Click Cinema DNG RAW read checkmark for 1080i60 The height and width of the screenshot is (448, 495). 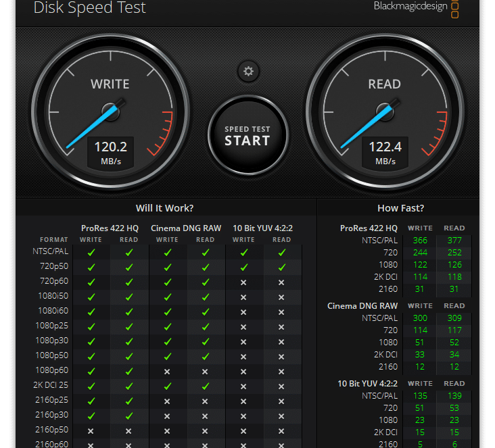tap(206, 312)
